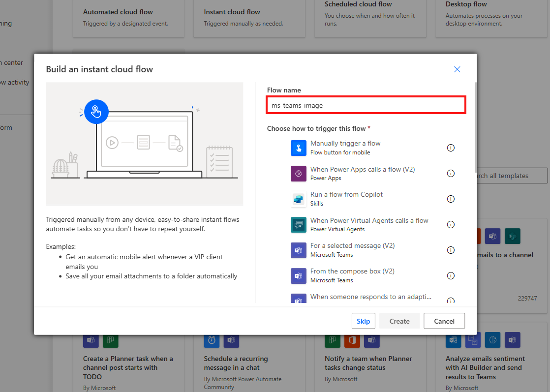Click inside the Flow name field

366,105
